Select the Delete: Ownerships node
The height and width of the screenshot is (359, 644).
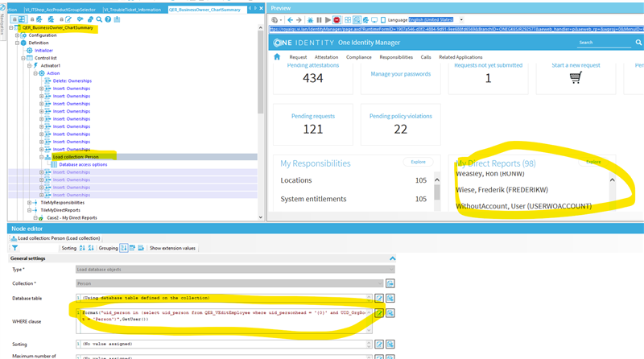[x=72, y=81]
